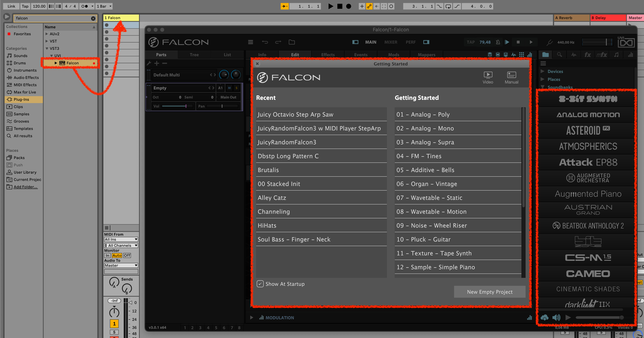Open the mfx panel in Falcon's sidebar
The width and height of the screenshot is (644, 338).
(602, 55)
